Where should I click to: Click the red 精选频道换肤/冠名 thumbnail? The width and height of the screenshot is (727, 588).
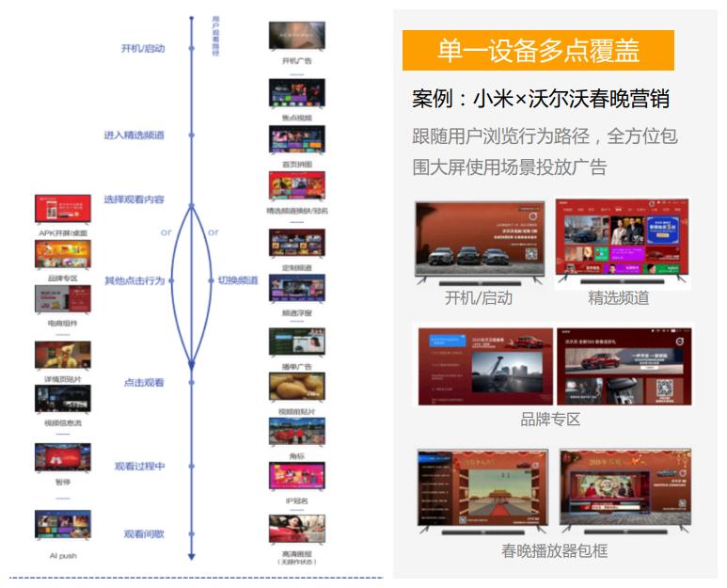[297, 186]
